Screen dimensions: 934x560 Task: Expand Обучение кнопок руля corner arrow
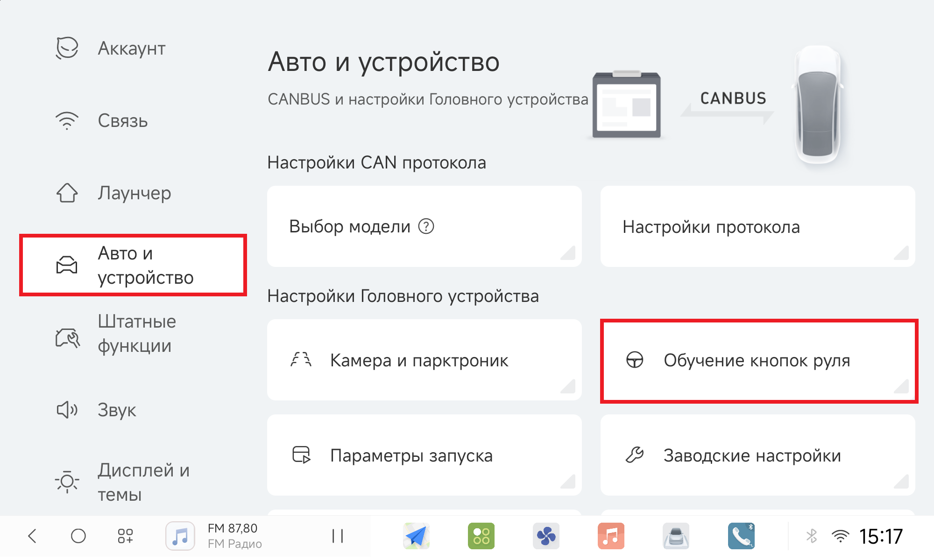coord(902,386)
